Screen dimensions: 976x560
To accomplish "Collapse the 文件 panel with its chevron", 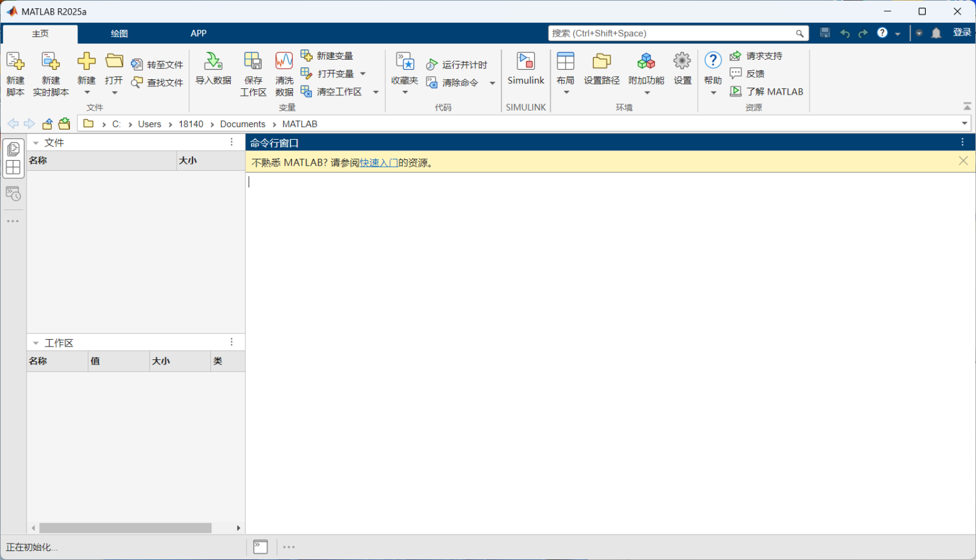I will click(36, 142).
